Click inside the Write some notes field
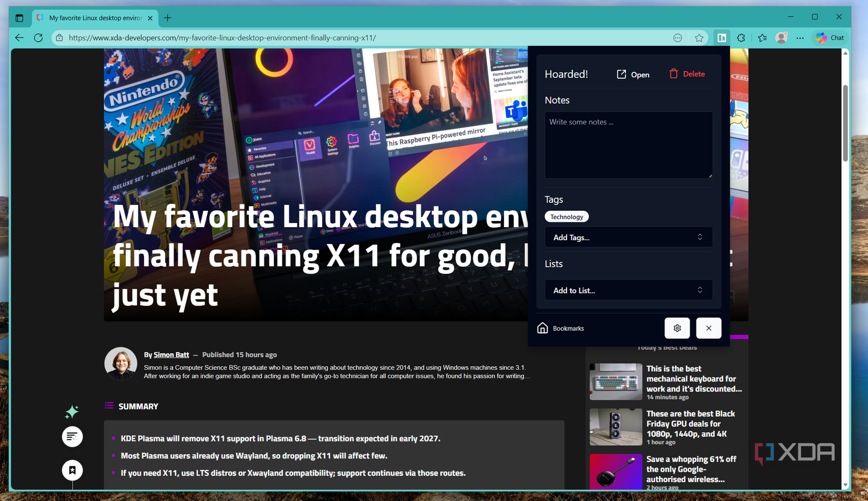Viewport: 868px width, 501px height. tap(628, 145)
